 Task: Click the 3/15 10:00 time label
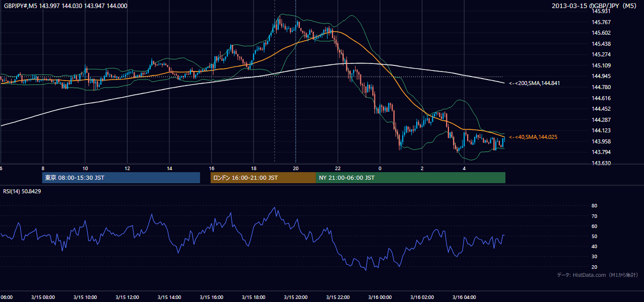tap(84, 297)
